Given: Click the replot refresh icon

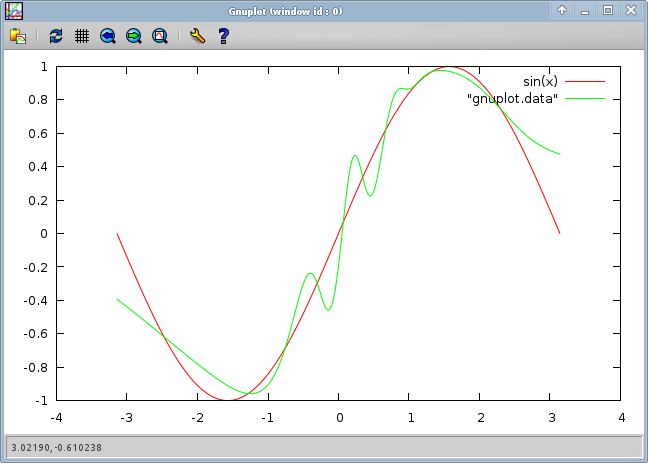Looking at the screenshot, I should point(56,36).
